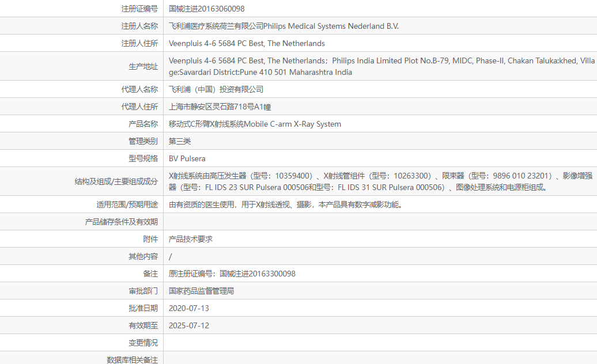Click the 生产地址 field label
The height and width of the screenshot is (364, 597).
point(143,66)
